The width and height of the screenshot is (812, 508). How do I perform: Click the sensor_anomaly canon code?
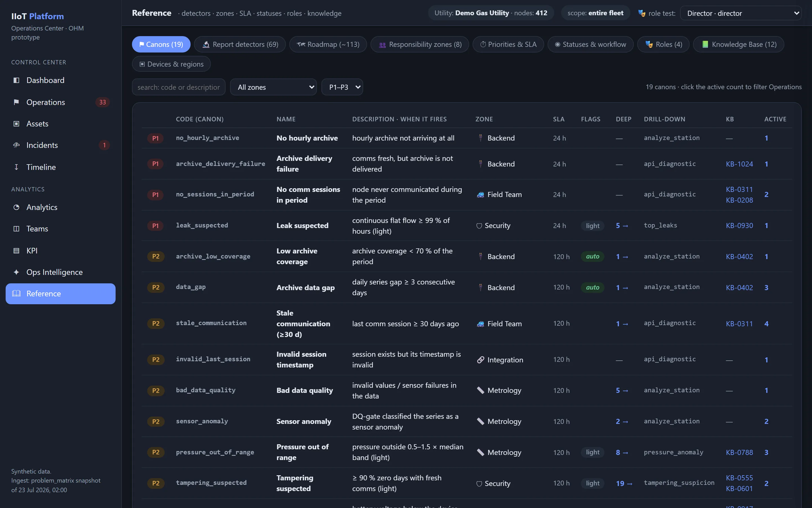point(202,421)
